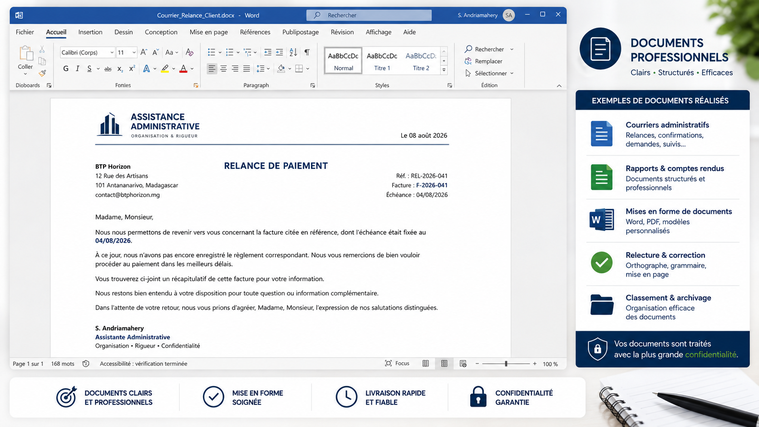Viewport: 759px width, 427px height.
Task: Switch to read mode view icon
Action: click(425, 364)
